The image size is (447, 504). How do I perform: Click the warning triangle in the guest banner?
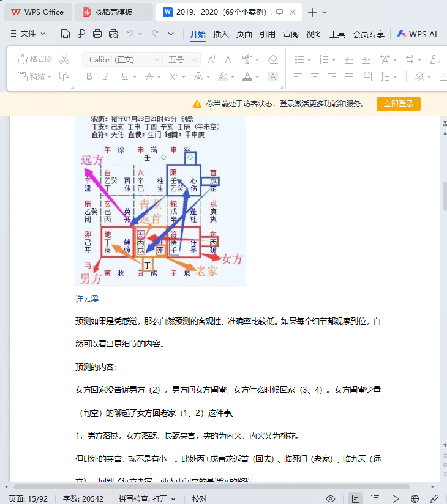(x=197, y=104)
